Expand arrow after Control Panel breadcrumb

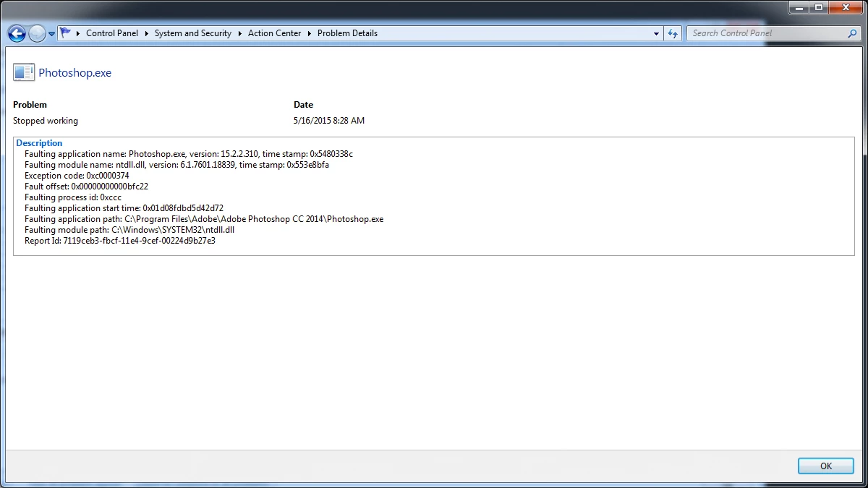click(147, 33)
